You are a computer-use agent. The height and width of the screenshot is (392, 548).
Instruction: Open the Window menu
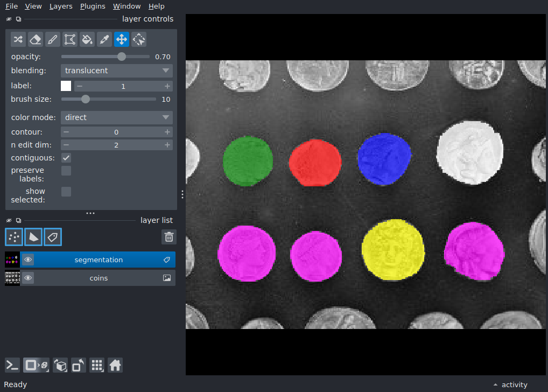click(x=127, y=6)
